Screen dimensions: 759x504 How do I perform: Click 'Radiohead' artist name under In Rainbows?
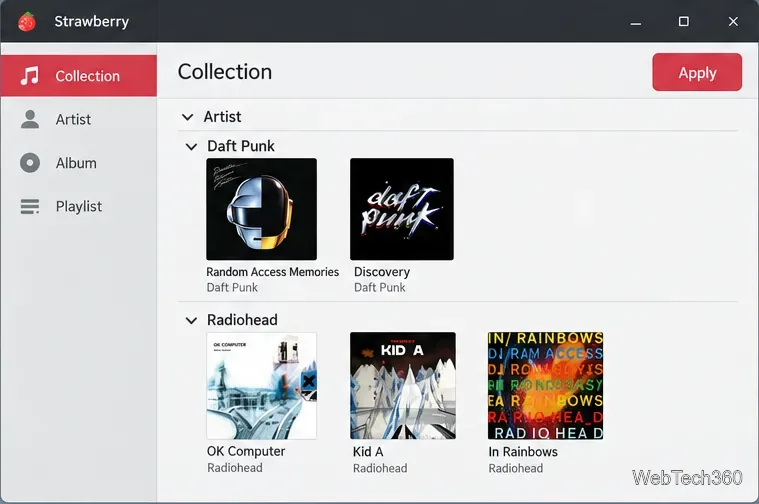pos(516,468)
